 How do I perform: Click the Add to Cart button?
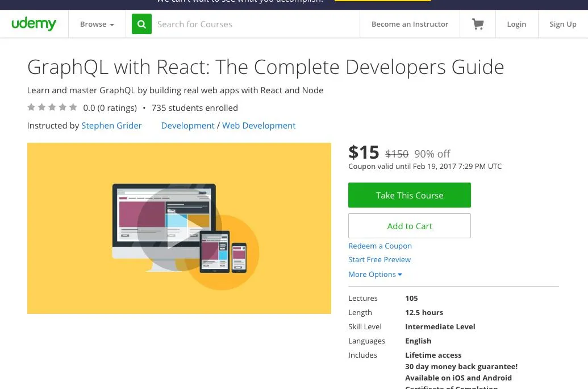409,226
